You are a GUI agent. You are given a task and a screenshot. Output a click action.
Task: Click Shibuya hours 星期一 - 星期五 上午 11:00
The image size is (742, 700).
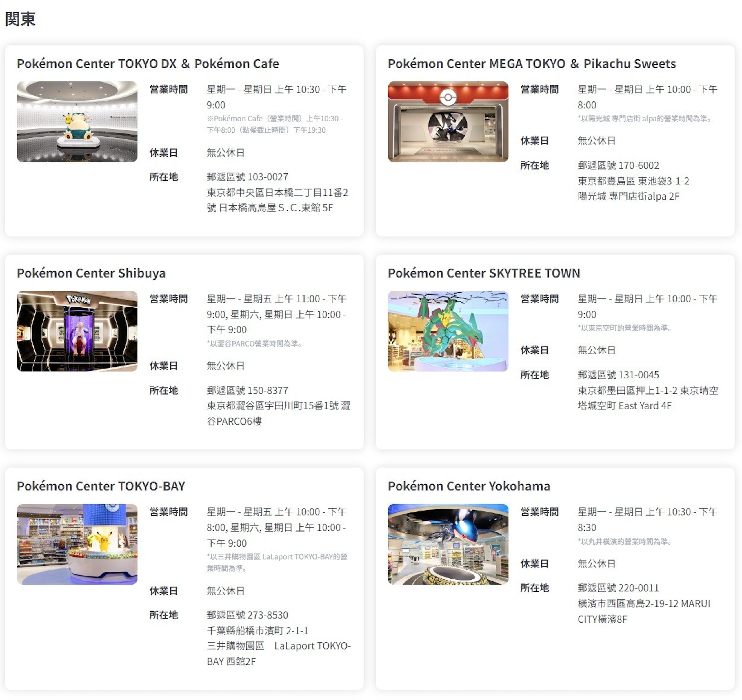tap(263, 299)
